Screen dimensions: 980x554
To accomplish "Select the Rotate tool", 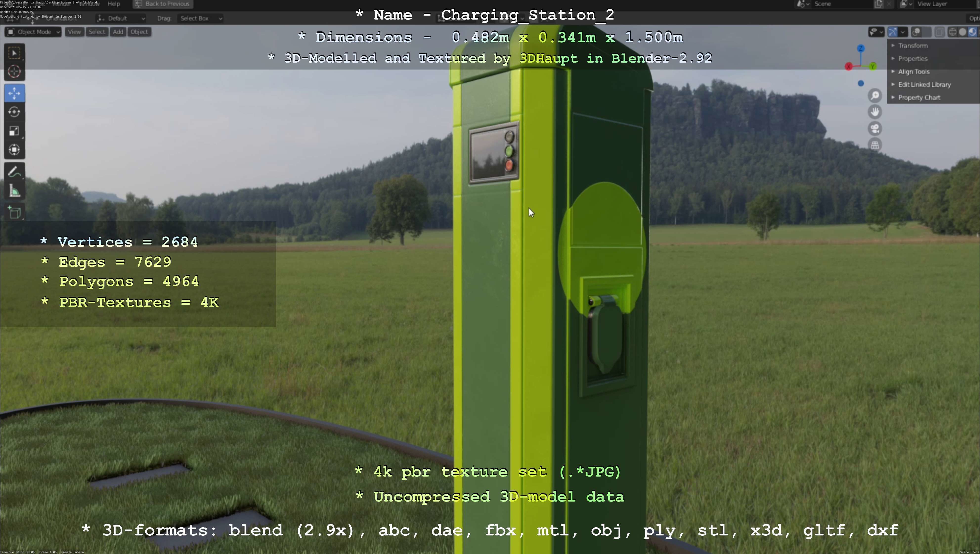I will [x=14, y=112].
